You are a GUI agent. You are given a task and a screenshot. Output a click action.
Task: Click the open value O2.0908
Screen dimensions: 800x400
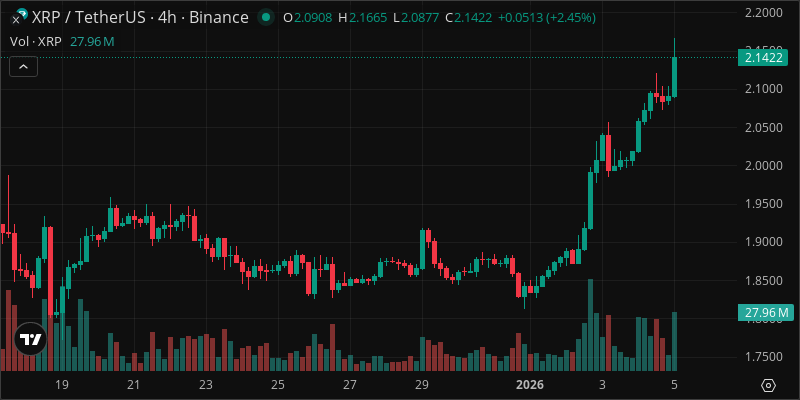pos(308,18)
